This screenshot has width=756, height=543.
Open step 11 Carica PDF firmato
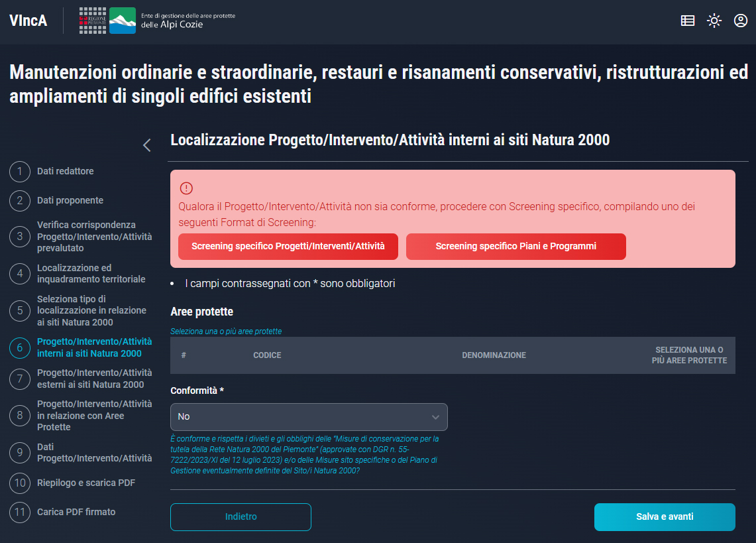76,512
